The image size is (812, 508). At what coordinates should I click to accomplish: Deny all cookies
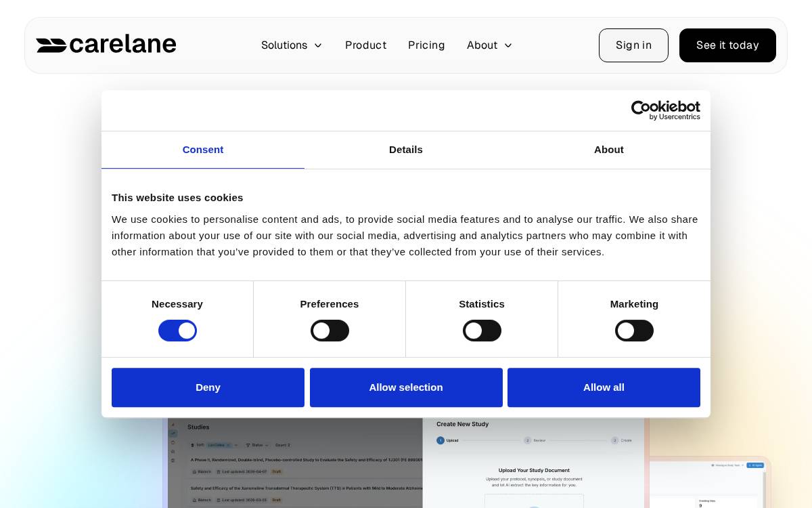pyautogui.click(x=208, y=387)
